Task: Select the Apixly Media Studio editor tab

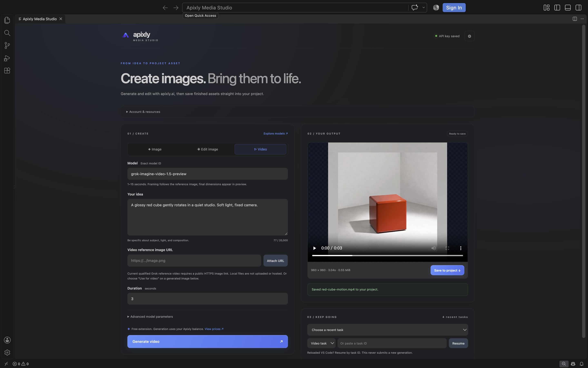Action: (40, 19)
